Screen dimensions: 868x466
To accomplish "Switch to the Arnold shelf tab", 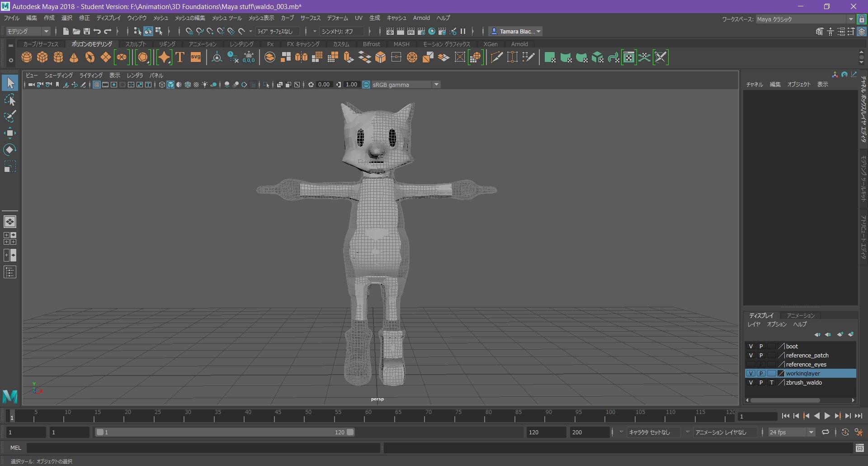I will tap(519, 44).
